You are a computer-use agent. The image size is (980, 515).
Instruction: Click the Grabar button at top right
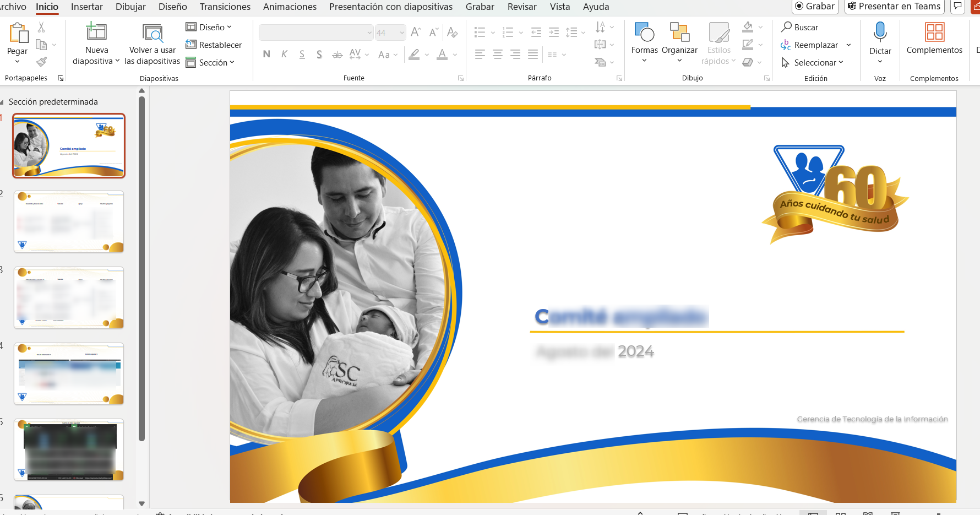(815, 6)
